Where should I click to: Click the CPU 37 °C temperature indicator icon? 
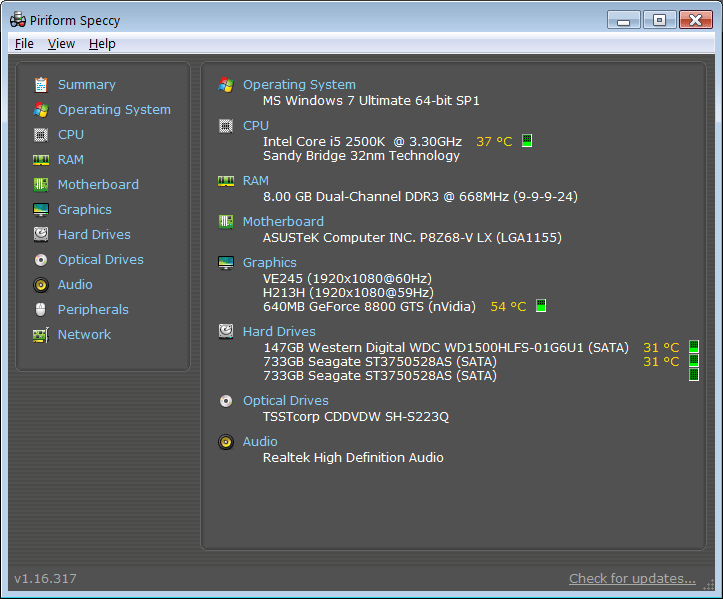point(527,141)
